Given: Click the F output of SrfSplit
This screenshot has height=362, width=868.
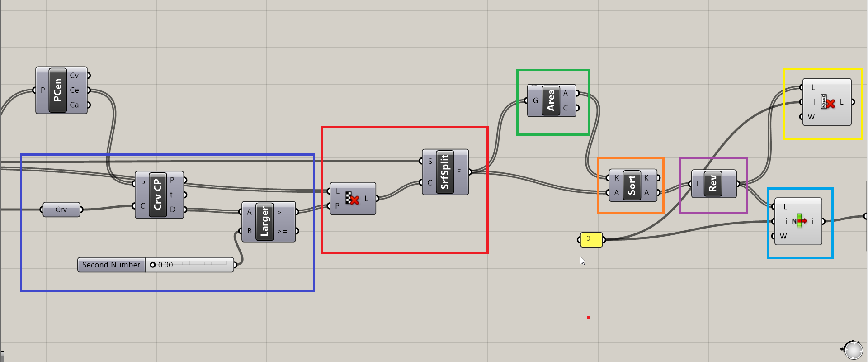Looking at the screenshot, I should click(459, 172).
